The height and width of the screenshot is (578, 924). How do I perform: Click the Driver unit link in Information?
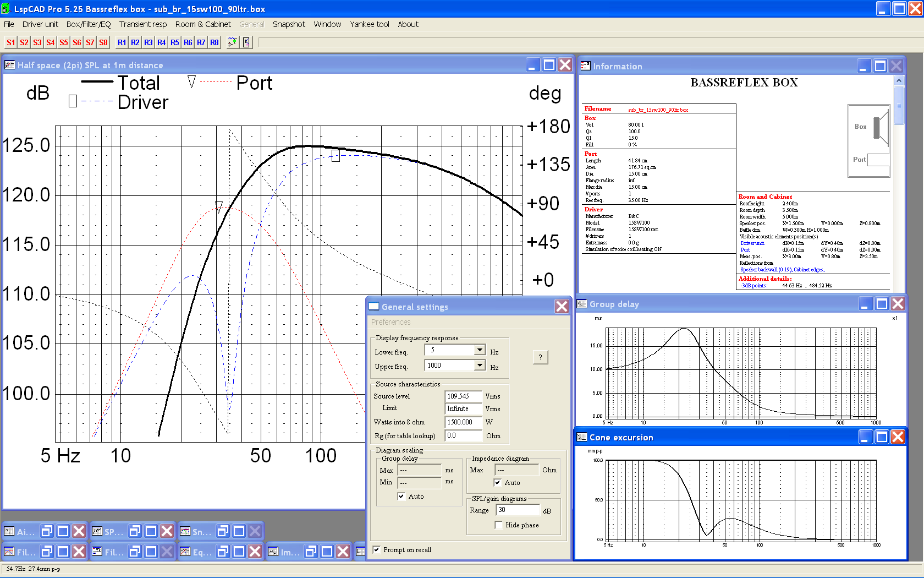[x=752, y=243]
